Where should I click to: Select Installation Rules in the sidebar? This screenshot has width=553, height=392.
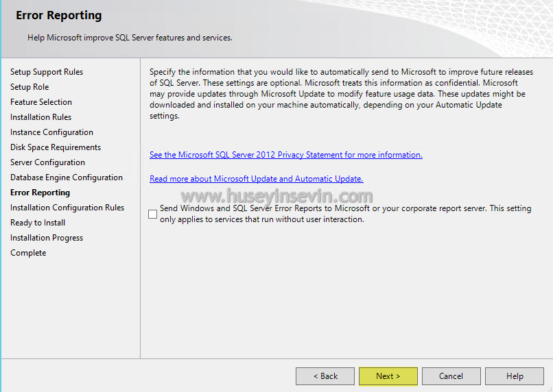pos(40,117)
